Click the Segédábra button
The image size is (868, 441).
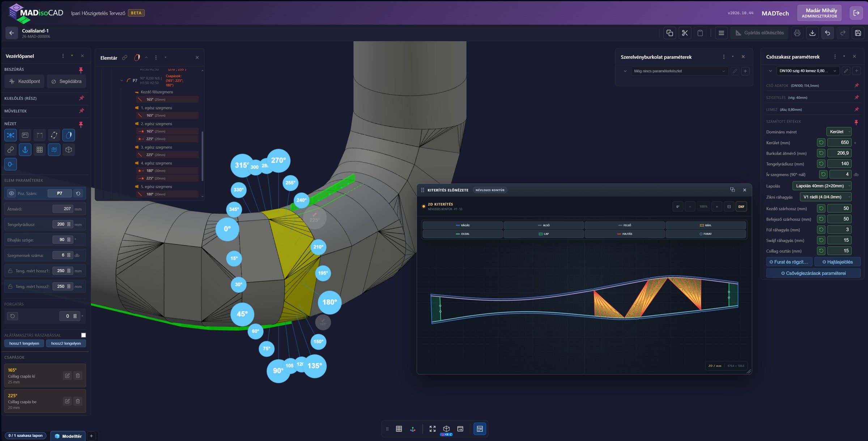[x=67, y=81]
